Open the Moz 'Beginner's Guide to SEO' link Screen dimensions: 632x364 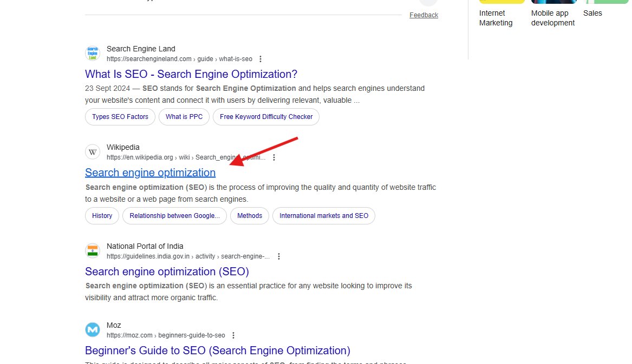[217, 350]
